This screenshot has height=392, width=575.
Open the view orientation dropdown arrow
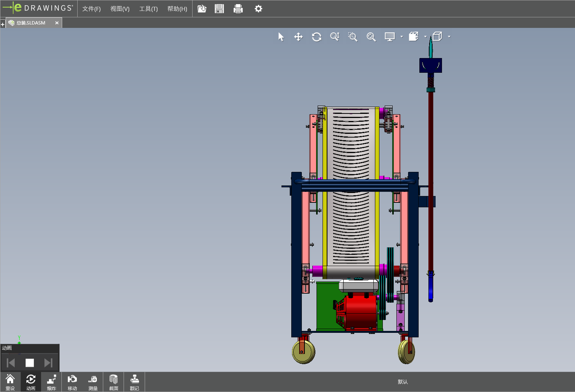[425, 37]
